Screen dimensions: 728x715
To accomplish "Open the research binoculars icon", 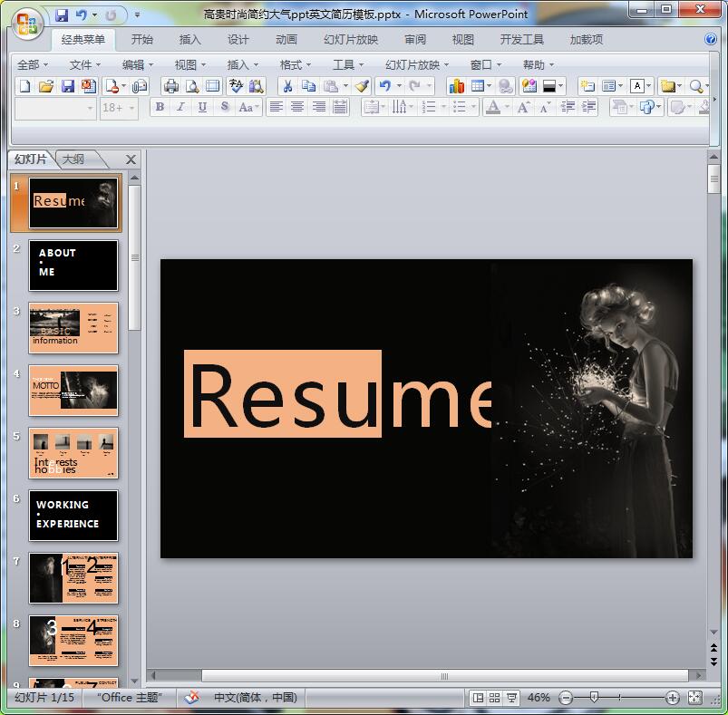I will [x=256, y=86].
